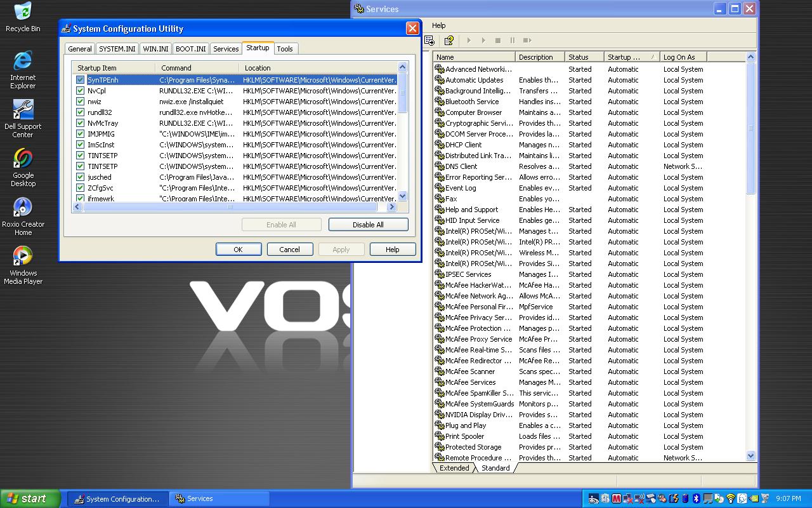
Task: Click the startup list scroll-down arrow
Action: (402, 196)
